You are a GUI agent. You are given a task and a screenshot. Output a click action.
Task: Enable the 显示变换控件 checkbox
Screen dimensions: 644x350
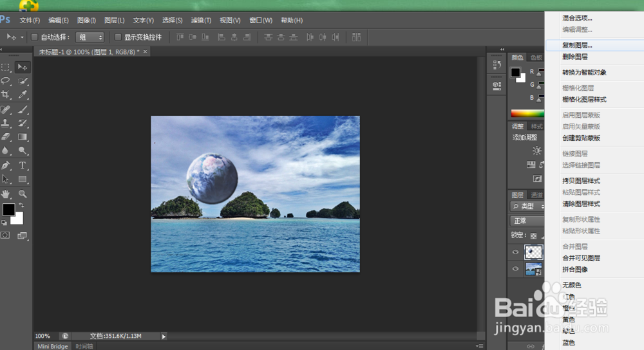(118, 37)
